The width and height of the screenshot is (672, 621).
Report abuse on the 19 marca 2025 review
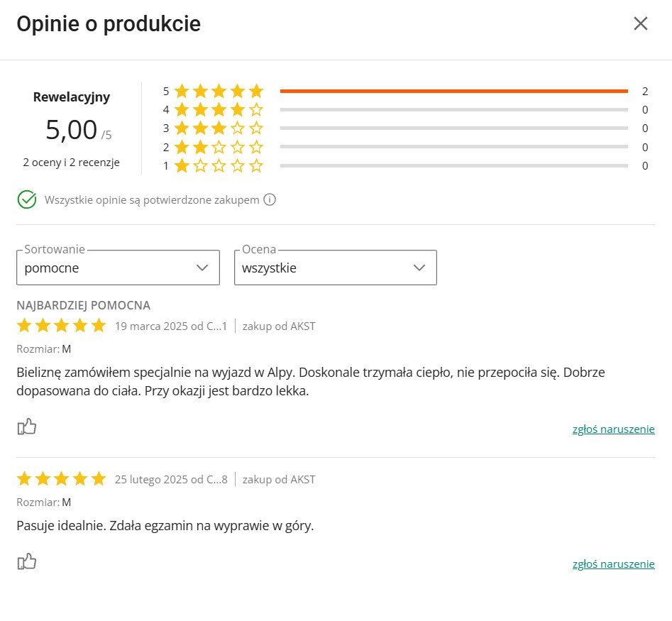[x=613, y=429]
